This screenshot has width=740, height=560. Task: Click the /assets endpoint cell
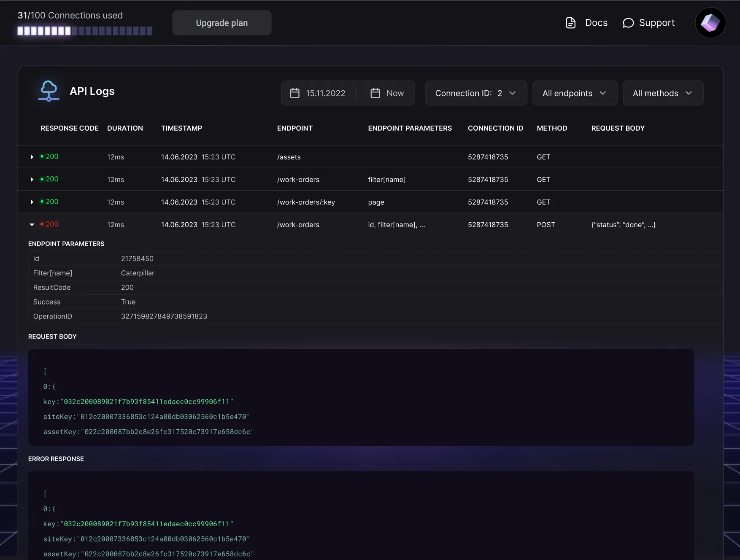pyautogui.click(x=289, y=157)
